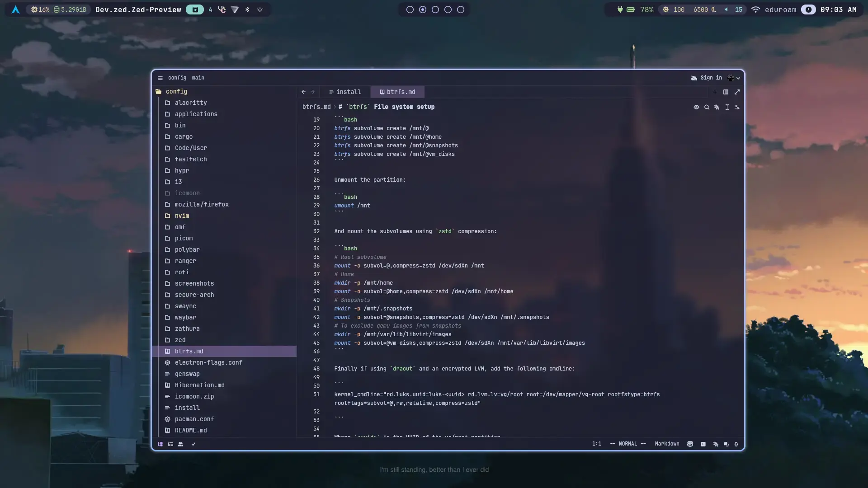
Task: Open buffer search with magnifier icon
Action: pyautogui.click(x=707, y=107)
